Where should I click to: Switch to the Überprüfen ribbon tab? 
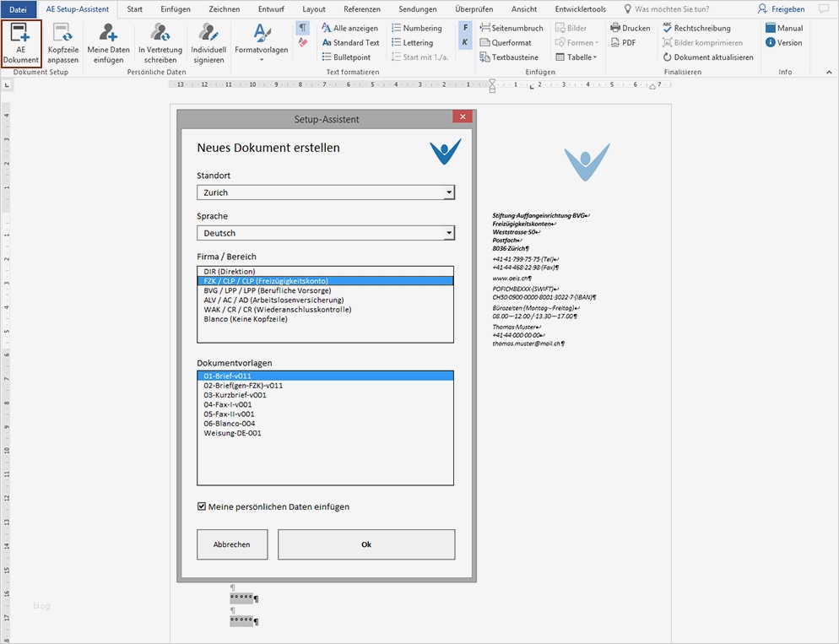click(x=474, y=9)
